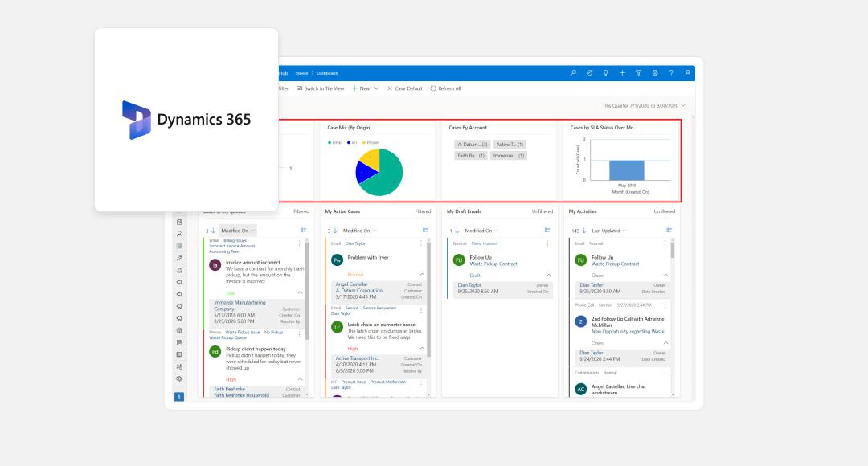
Task: Toggle sort direction arrow in My Activities
Action: tap(584, 231)
